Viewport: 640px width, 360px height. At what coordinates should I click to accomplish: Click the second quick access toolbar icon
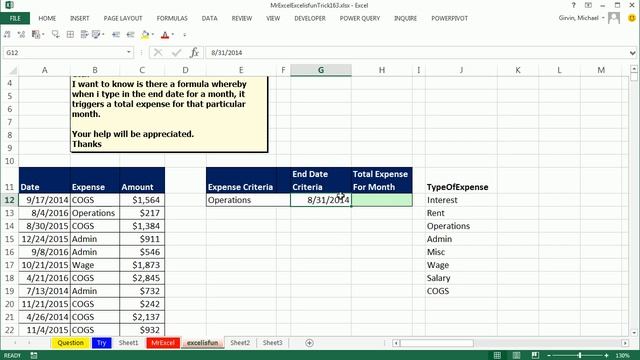point(21,35)
